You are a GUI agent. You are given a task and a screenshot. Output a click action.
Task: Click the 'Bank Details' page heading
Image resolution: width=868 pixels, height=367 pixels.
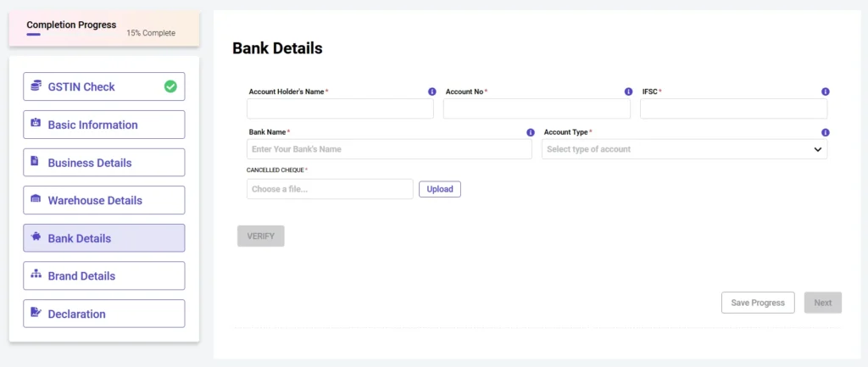(x=277, y=48)
